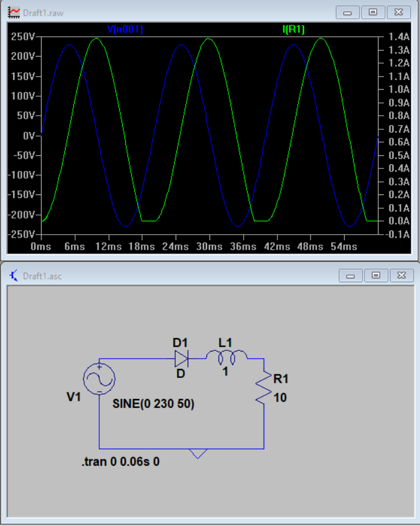Click the 1.4A right axis label
Image resolution: width=420 pixels, height=526 pixels.
399,36
